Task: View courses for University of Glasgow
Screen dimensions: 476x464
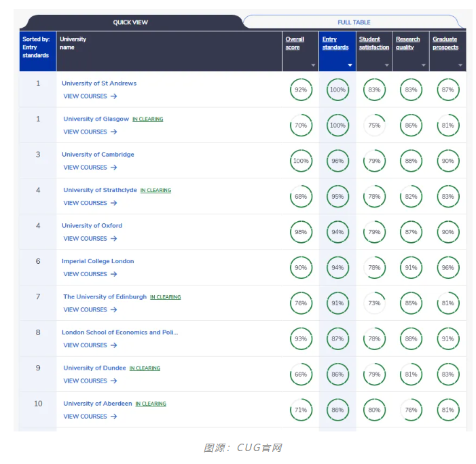Action: (90, 132)
